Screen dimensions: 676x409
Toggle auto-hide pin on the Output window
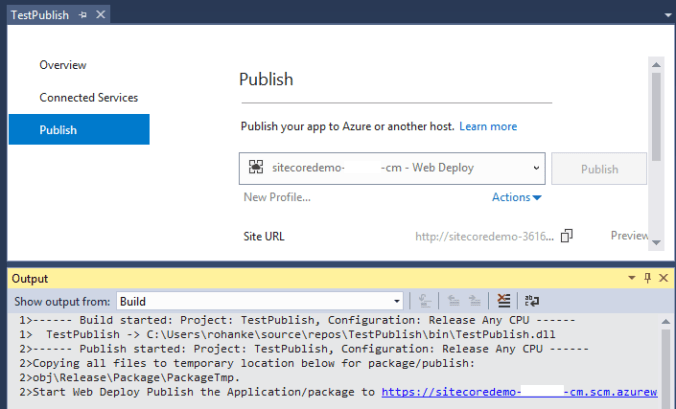click(x=648, y=278)
